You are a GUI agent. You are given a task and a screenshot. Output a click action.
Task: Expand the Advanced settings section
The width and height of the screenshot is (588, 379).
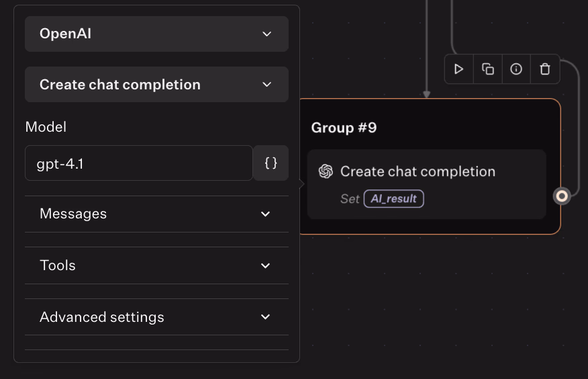pos(157,317)
